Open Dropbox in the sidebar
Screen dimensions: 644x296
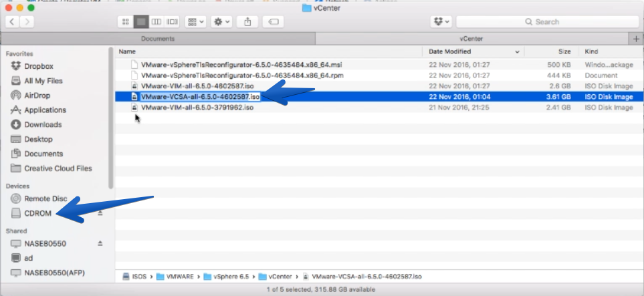pos(39,66)
